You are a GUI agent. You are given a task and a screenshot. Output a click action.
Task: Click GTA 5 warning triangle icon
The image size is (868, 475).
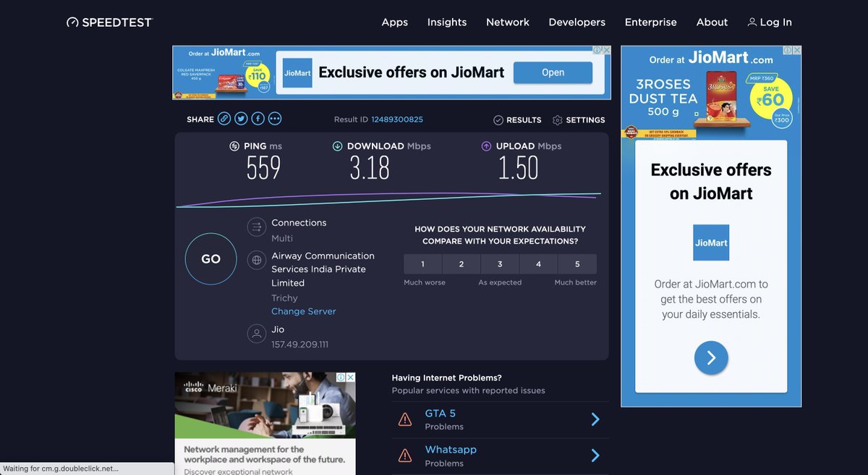pyautogui.click(x=405, y=420)
